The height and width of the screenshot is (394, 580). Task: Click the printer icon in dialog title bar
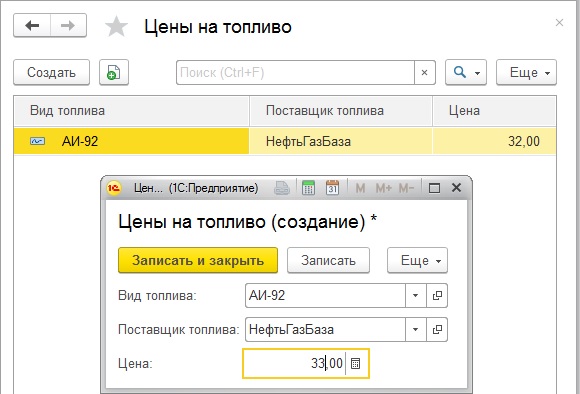coord(281,188)
